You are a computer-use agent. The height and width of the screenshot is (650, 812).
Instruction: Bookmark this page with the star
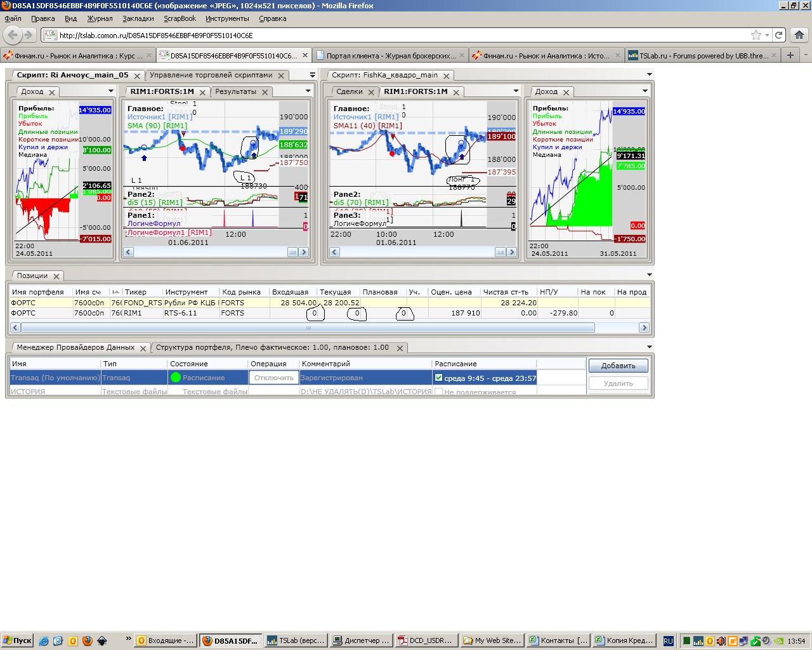[756, 36]
